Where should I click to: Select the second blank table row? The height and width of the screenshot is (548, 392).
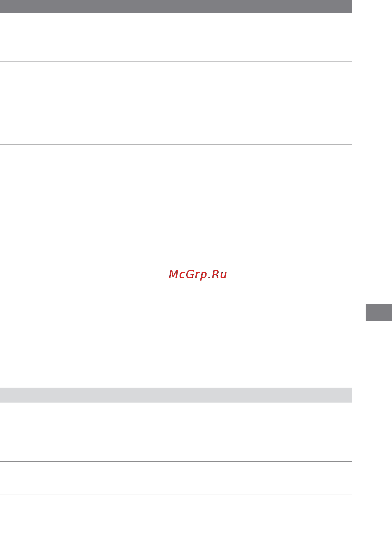176,103
